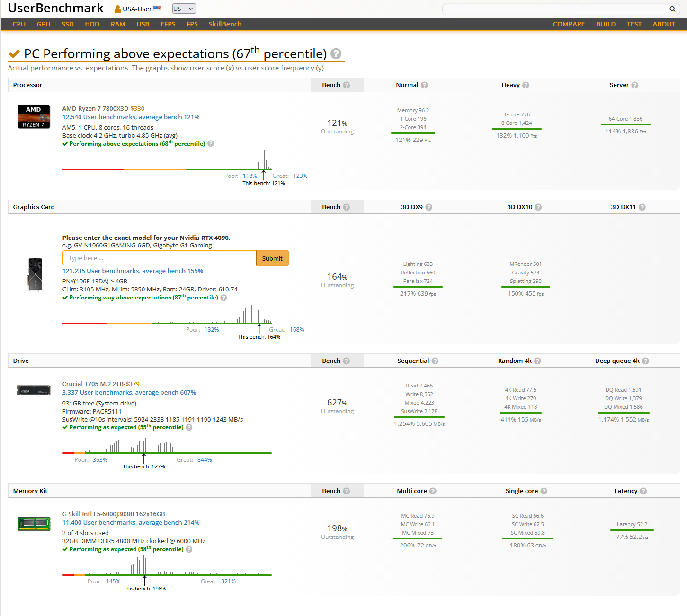The width and height of the screenshot is (687, 616).
Task: Open the HDD menu
Action: (92, 24)
